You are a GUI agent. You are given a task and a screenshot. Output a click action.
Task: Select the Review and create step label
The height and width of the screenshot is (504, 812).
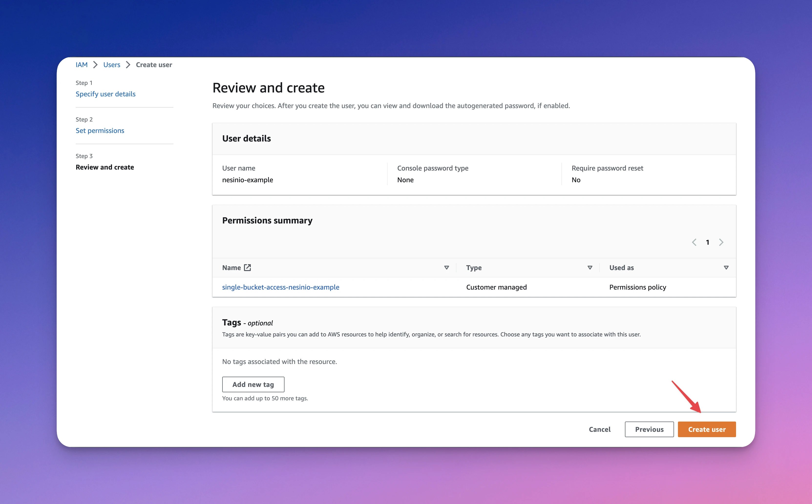point(105,167)
